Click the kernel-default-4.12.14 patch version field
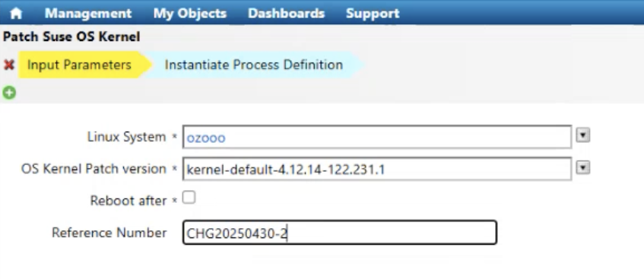Image resolution: width=644 pixels, height=279 pixels. click(x=377, y=169)
